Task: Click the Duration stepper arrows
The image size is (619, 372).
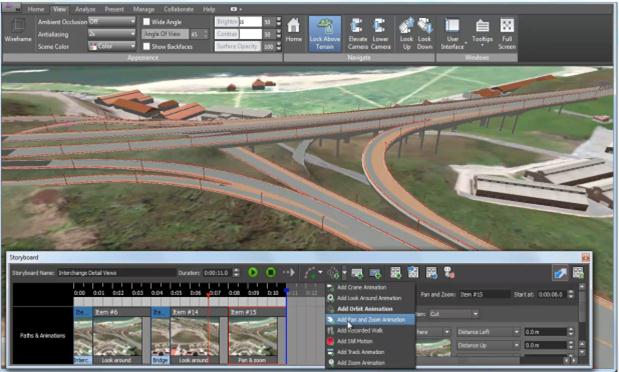Action: 236,272
